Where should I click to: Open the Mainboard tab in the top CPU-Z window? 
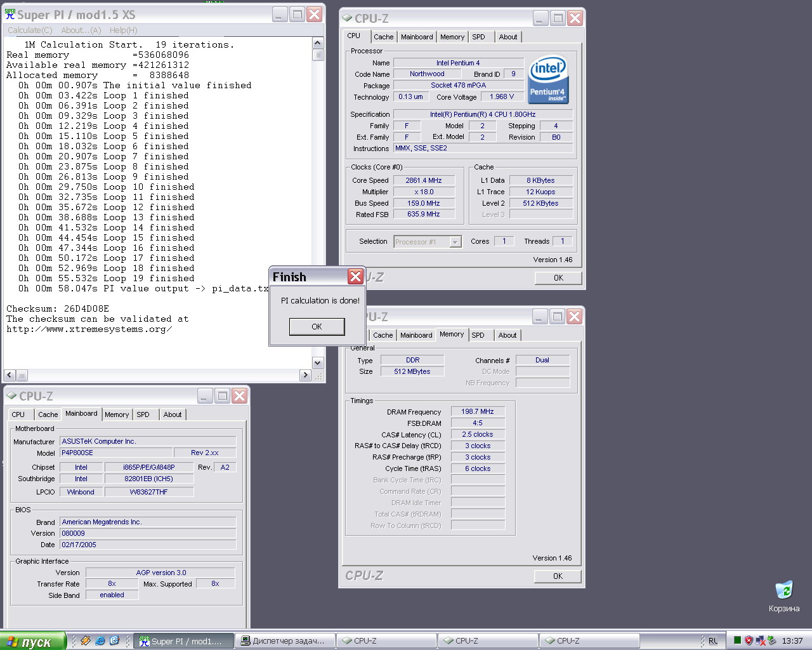tap(417, 37)
